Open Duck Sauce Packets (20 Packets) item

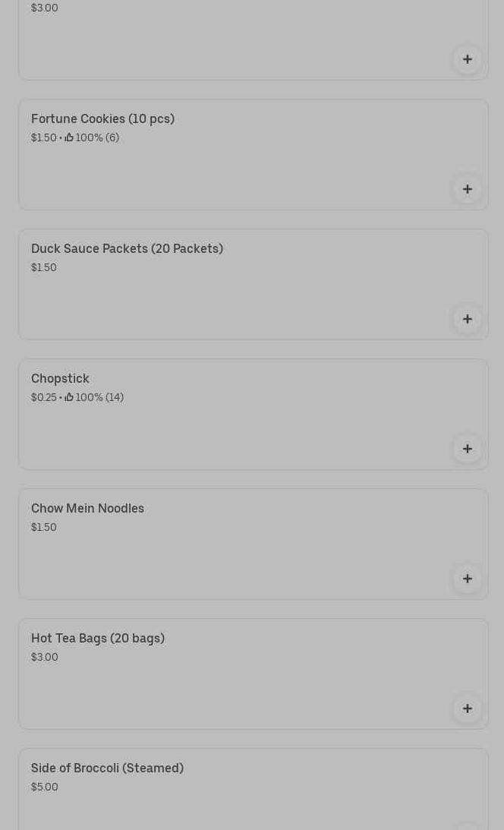tap(127, 249)
